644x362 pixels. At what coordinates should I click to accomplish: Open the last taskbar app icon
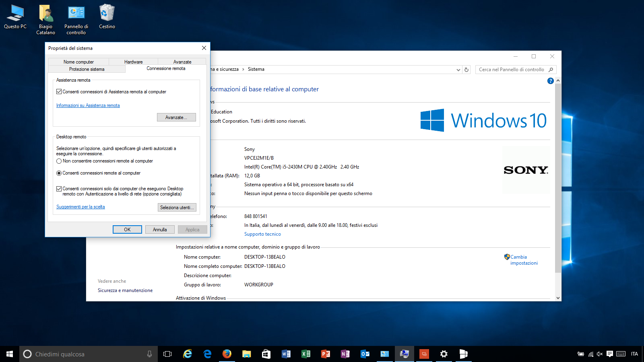point(463,354)
